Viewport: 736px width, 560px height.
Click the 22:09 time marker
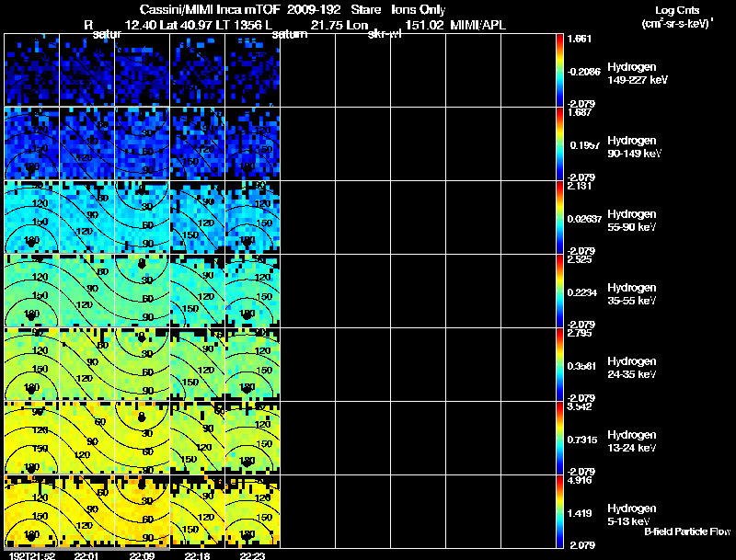[x=142, y=554]
